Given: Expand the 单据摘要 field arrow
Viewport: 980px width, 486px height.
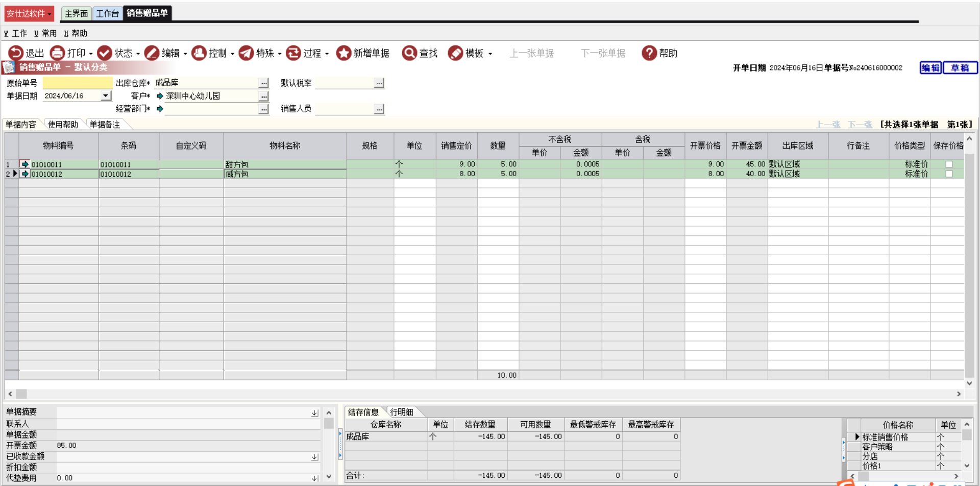Looking at the screenshot, I should click(315, 412).
